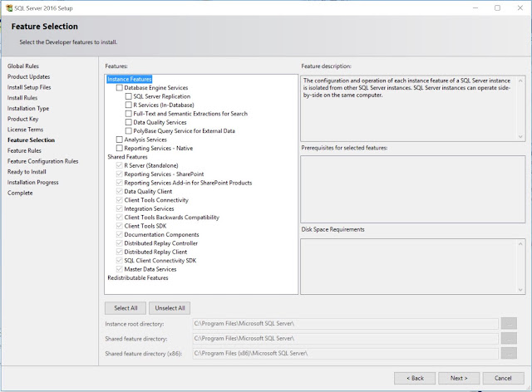The width and height of the screenshot is (532, 392).
Task: Check SQL Server Replication feature
Action: 129,96
